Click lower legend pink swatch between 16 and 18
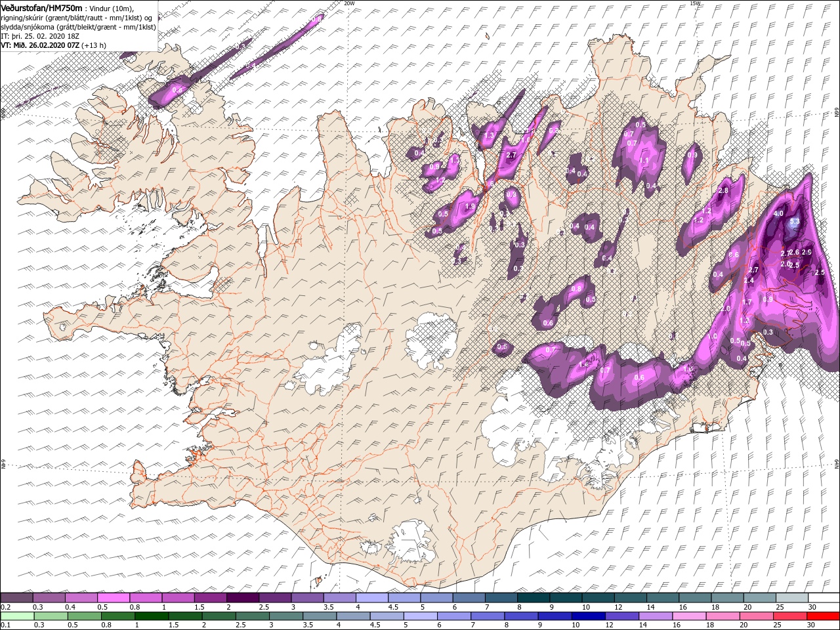This screenshot has width=840, height=630. [688, 616]
